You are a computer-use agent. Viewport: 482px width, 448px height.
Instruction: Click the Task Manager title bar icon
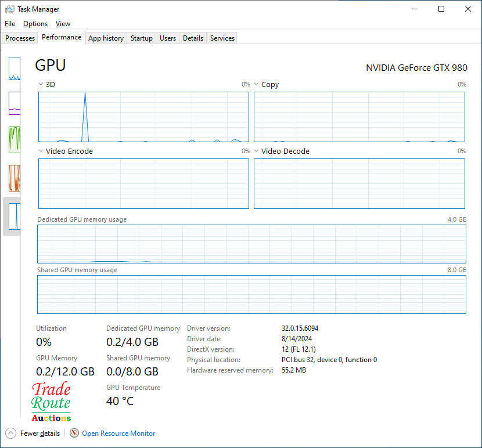[x=9, y=9]
